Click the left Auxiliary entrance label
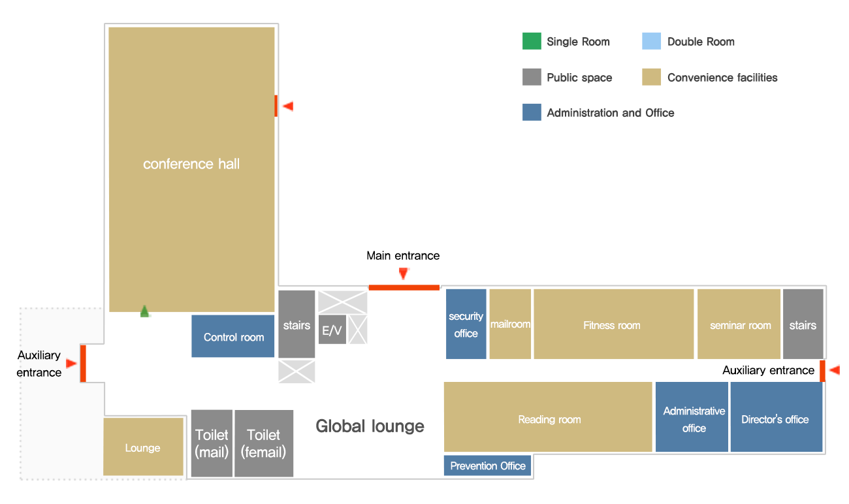This screenshot has width=849, height=504. coord(39,364)
